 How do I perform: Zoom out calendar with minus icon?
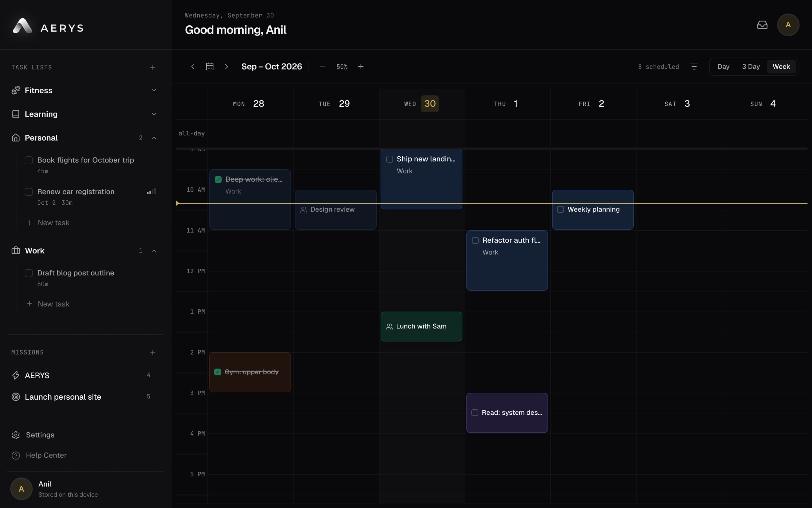323,67
